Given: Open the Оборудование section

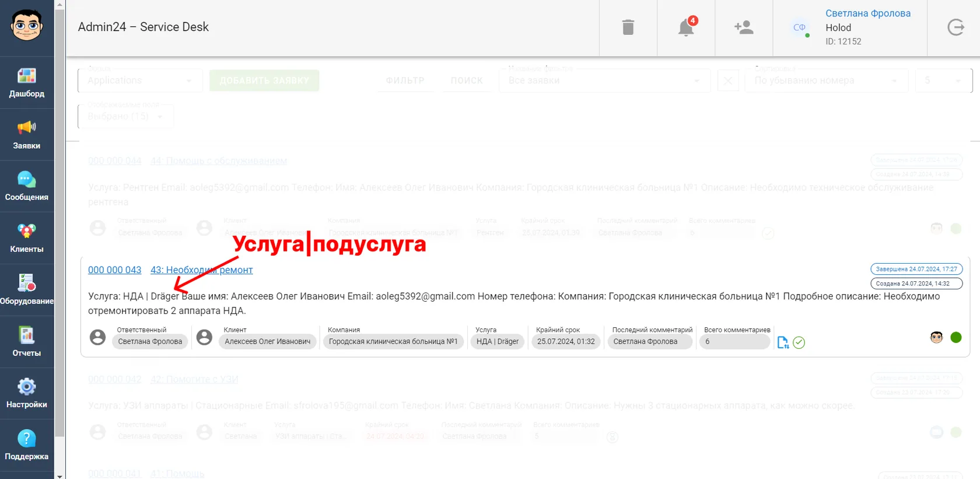Looking at the screenshot, I should point(27,290).
